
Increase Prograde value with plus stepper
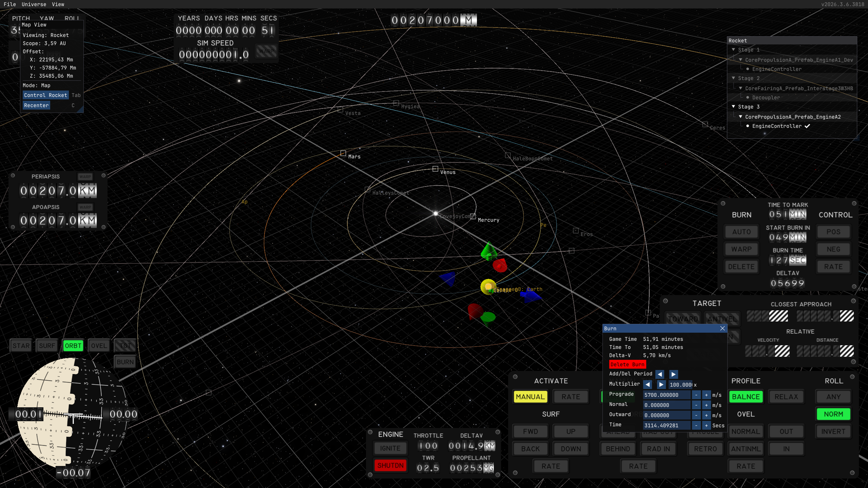tap(706, 395)
